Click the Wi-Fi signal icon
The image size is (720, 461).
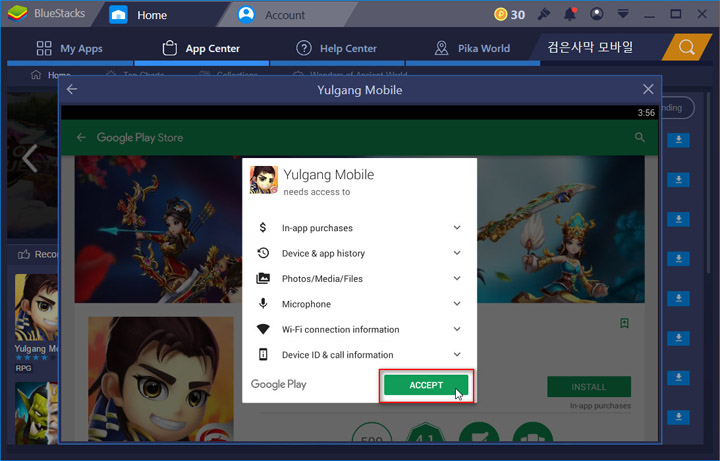263,329
